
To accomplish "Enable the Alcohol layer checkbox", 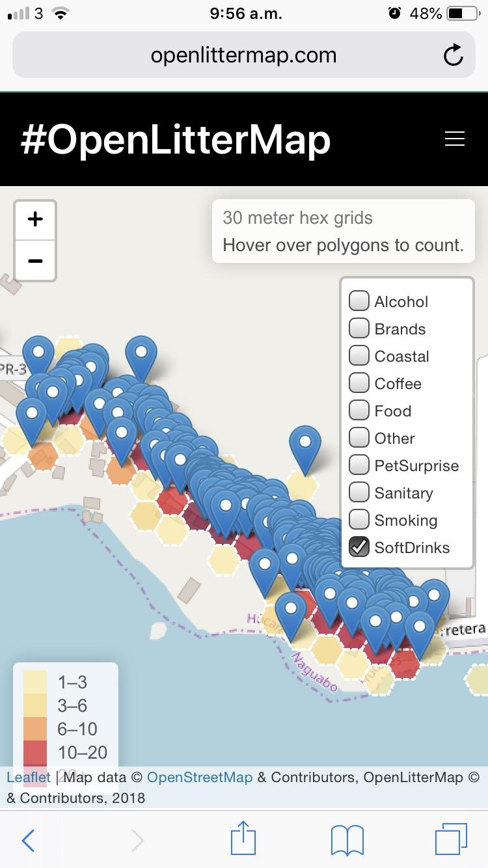I will click(x=359, y=301).
